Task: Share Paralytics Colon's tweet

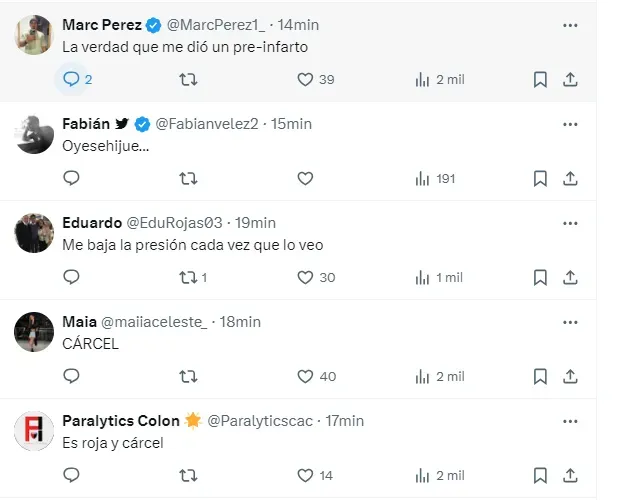Action: click(570, 475)
